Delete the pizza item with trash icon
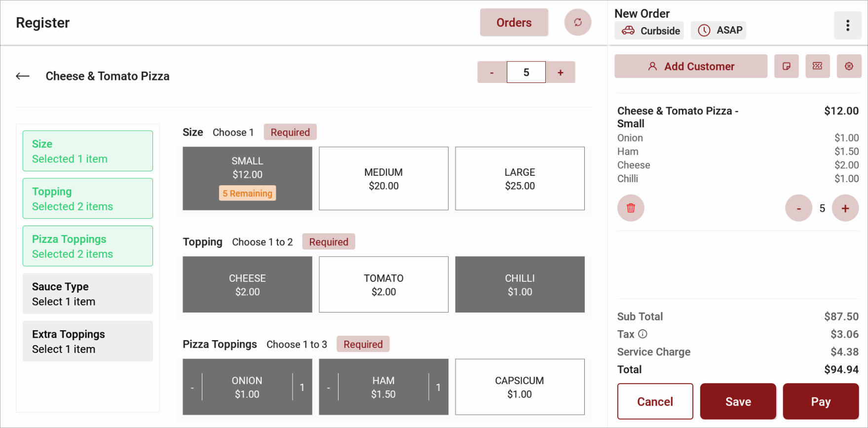Image resolution: width=868 pixels, height=428 pixels. 631,208
